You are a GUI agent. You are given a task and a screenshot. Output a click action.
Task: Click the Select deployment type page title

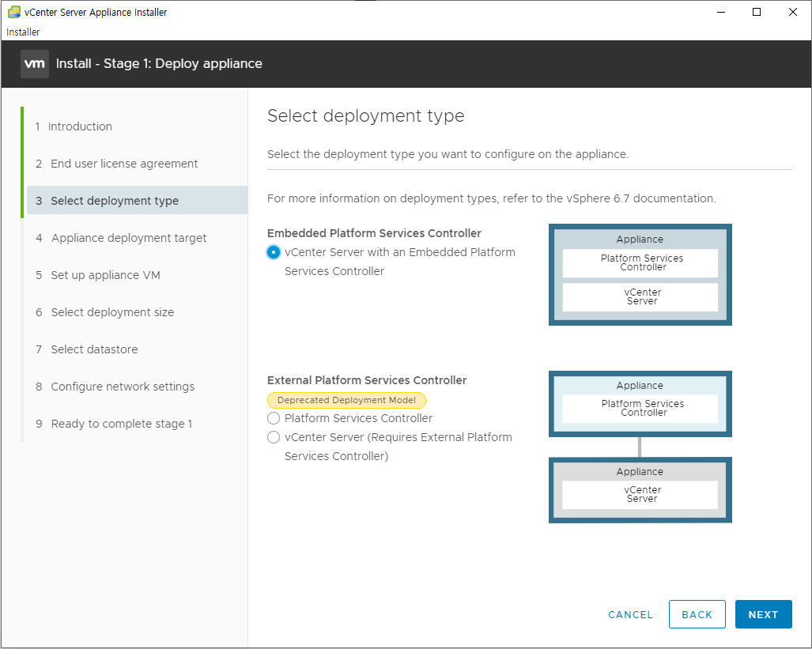click(x=365, y=115)
